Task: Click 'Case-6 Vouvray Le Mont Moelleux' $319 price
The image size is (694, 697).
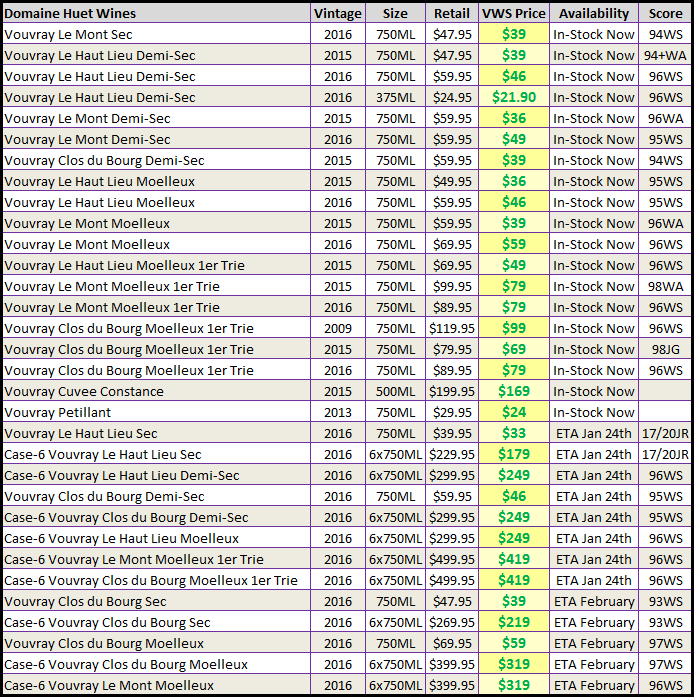Action: click(513, 685)
